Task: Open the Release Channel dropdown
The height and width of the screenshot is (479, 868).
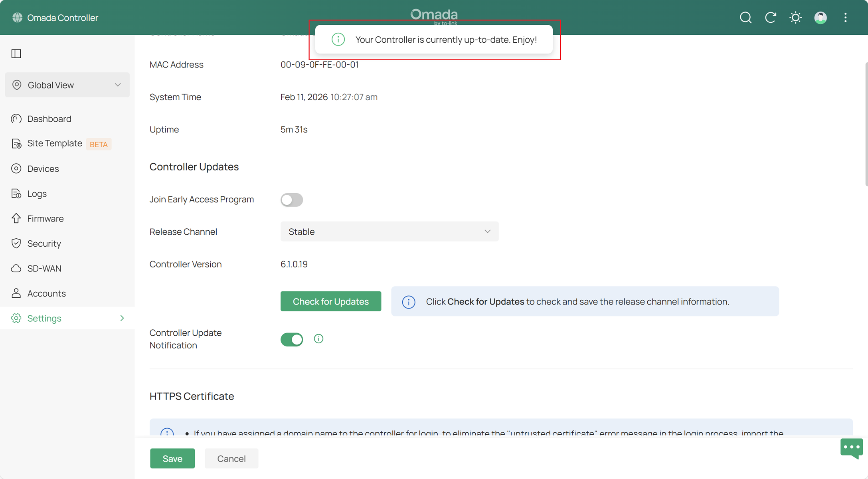Action: (389, 232)
